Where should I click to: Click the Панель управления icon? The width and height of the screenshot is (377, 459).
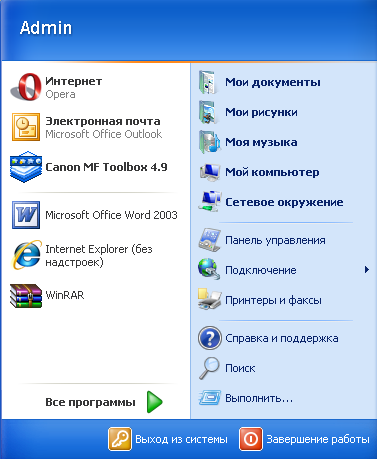pos(210,240)
